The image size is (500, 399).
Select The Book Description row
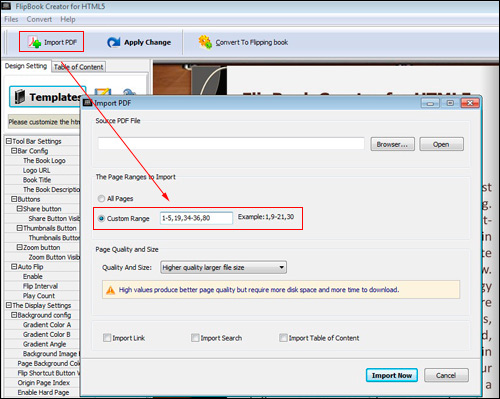pyautogui.click(x=42, y=189)
